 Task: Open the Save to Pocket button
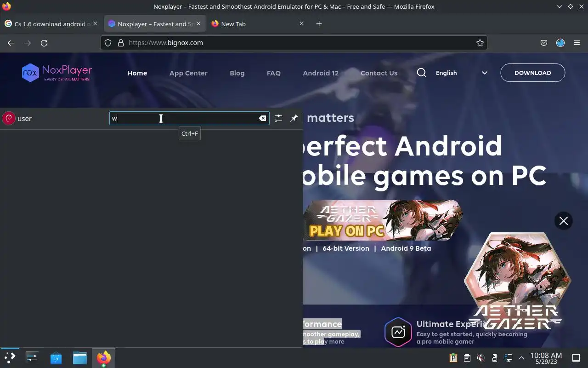544,43
